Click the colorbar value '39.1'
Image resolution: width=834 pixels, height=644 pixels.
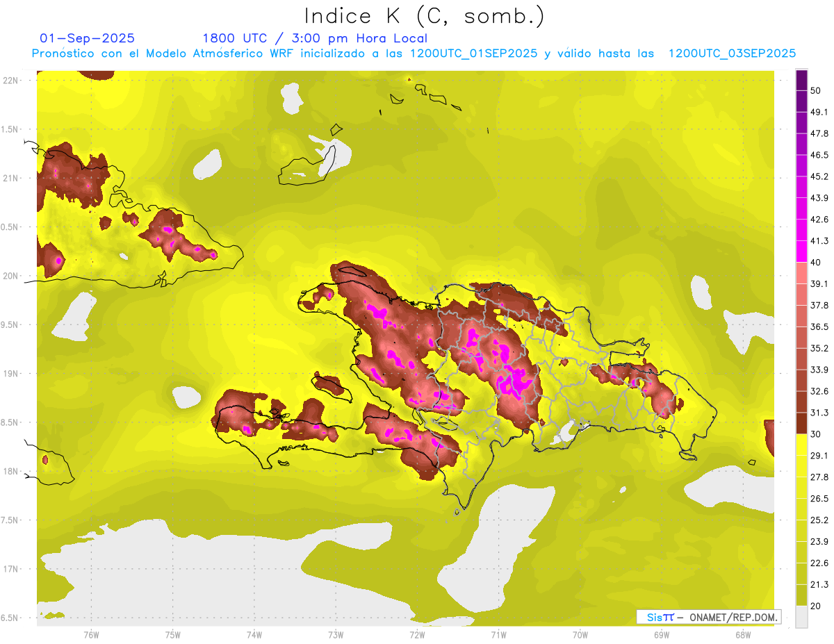819,283
